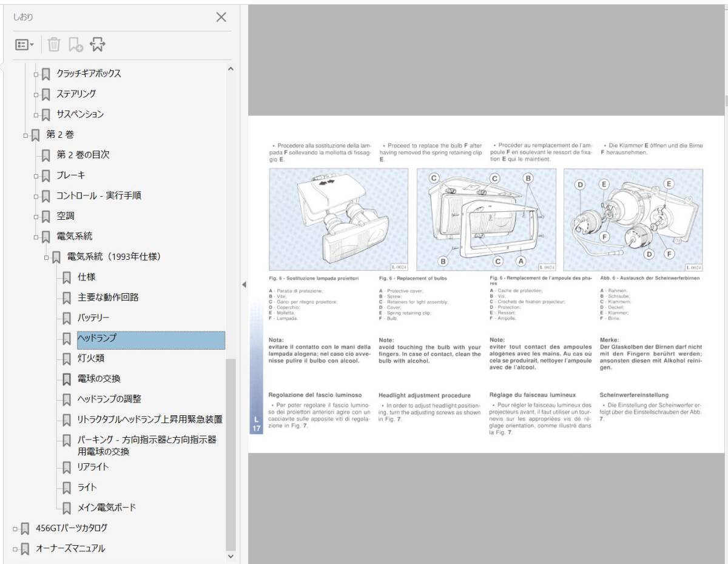The image size is (728, 564).
Task: Select the highlighted ヘッドランプ bookmark
Action: click(150, 340)
